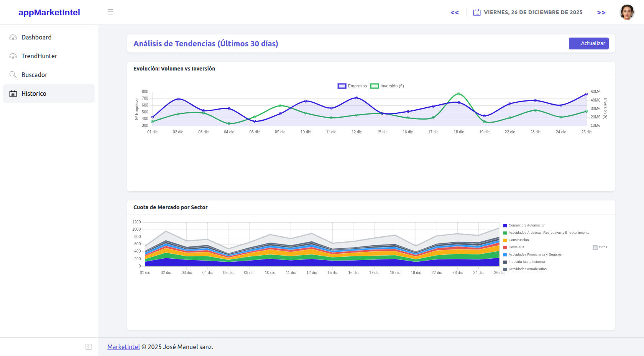
Task: Click the Comercio y Automoción blue swatch
Action: click(x=505, y=225)
